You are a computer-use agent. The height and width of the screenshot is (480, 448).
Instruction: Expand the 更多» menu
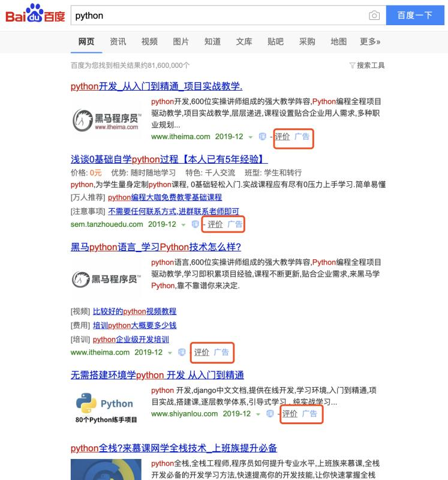point(370,41)
